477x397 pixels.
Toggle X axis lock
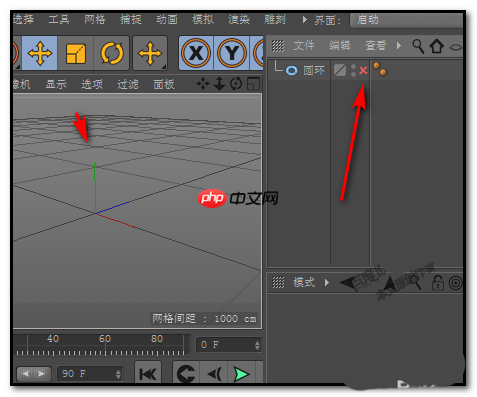(x=196, y=53)
